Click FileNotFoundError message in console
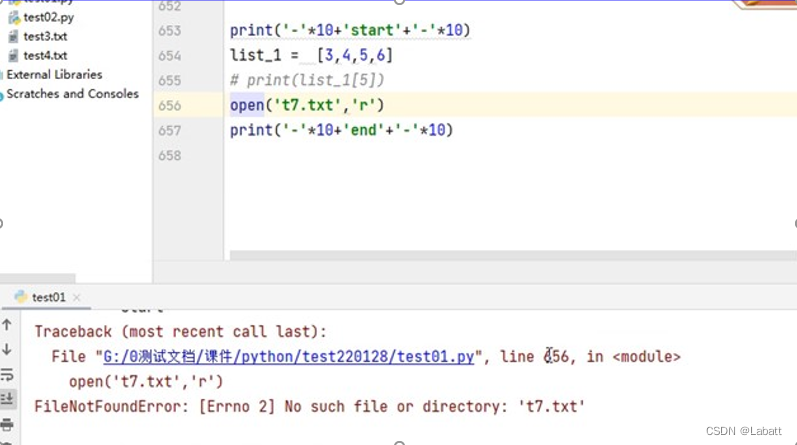 coord(310,406)
